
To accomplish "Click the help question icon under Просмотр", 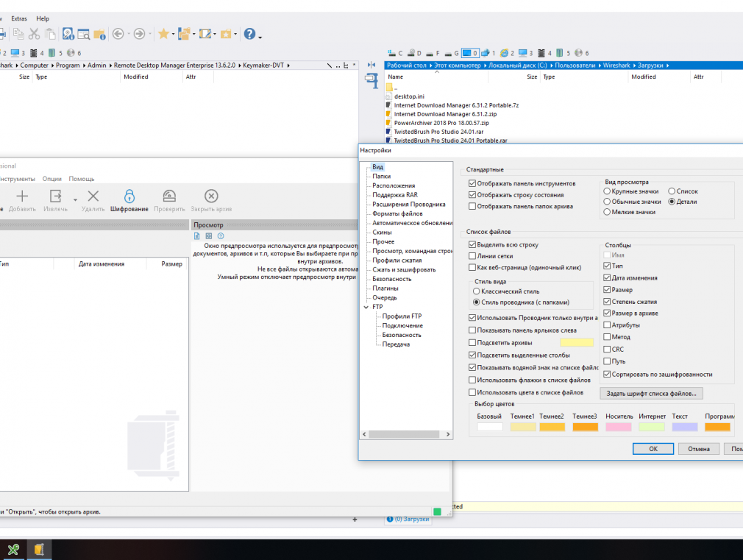I will click(x=221, y=236).
